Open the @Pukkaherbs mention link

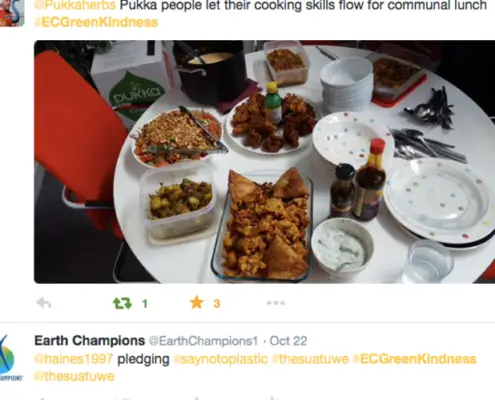75,5
